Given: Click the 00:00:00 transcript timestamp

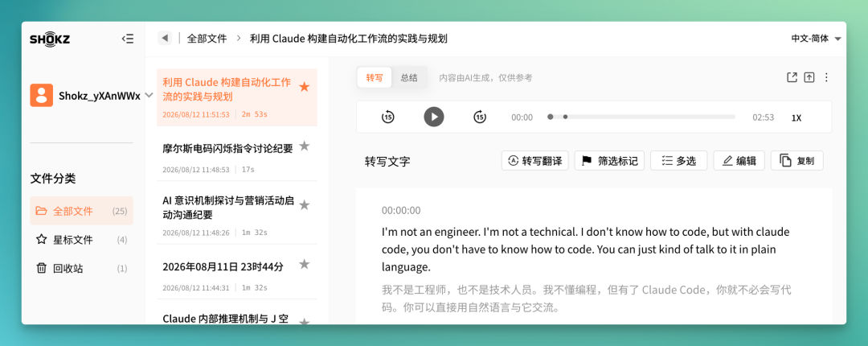Looking at the screenshot, I should (401, 210).
